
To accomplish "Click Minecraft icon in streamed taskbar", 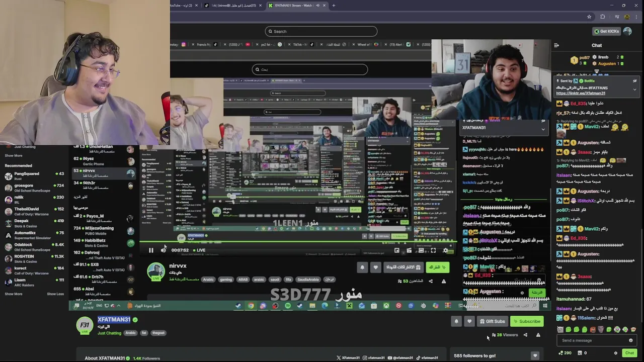I will point(349,306).
